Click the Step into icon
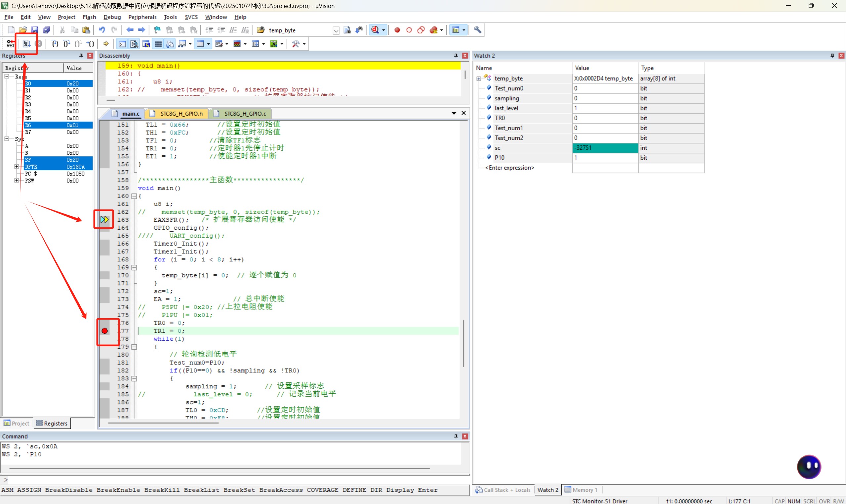Image resolution: width=846 pixels, height=504 pixels. click(x=55, y=44)
